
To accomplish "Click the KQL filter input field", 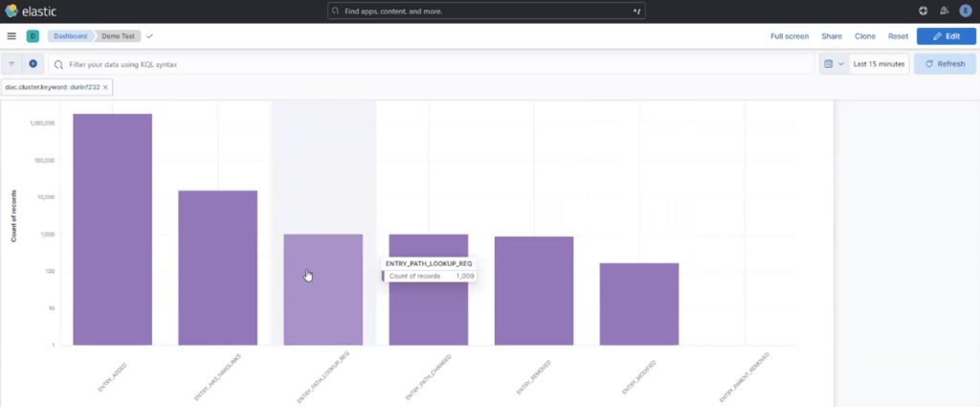I will [x=431, y=64].
